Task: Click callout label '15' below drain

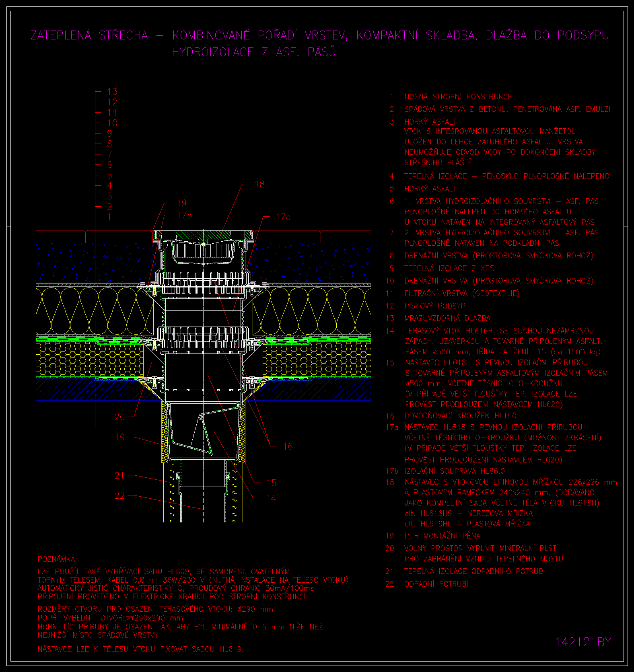Action: 271,483
